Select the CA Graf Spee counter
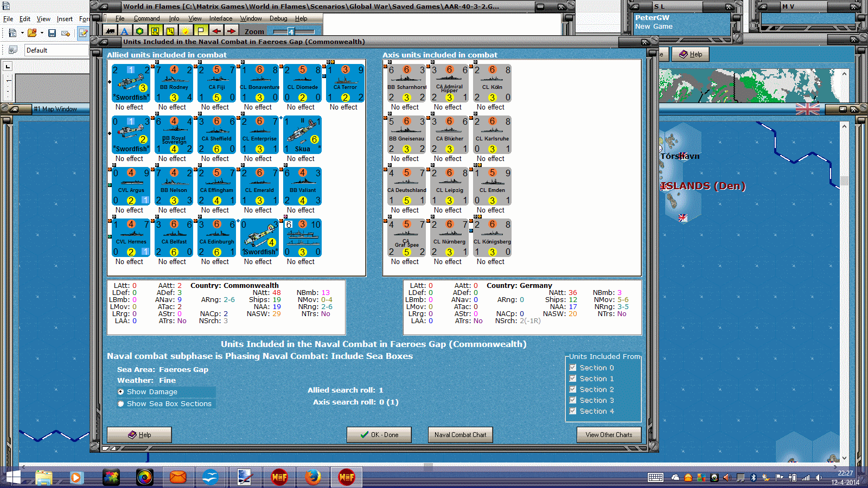The image size is (868, 488). coord(407,238)
